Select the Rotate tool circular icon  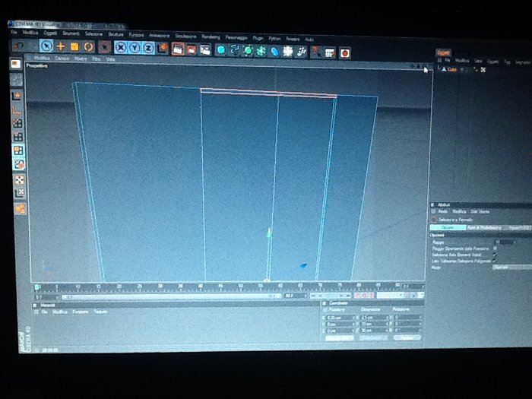[x=89, y=47]
